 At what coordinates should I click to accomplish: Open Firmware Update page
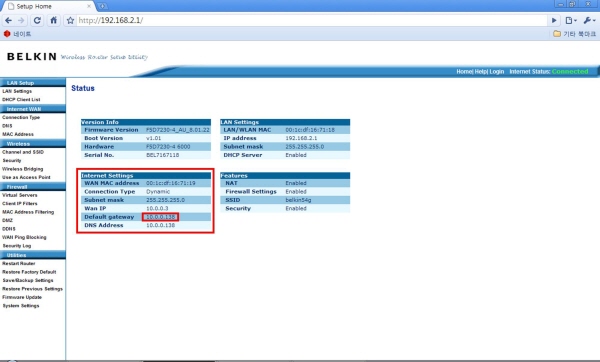22,297
